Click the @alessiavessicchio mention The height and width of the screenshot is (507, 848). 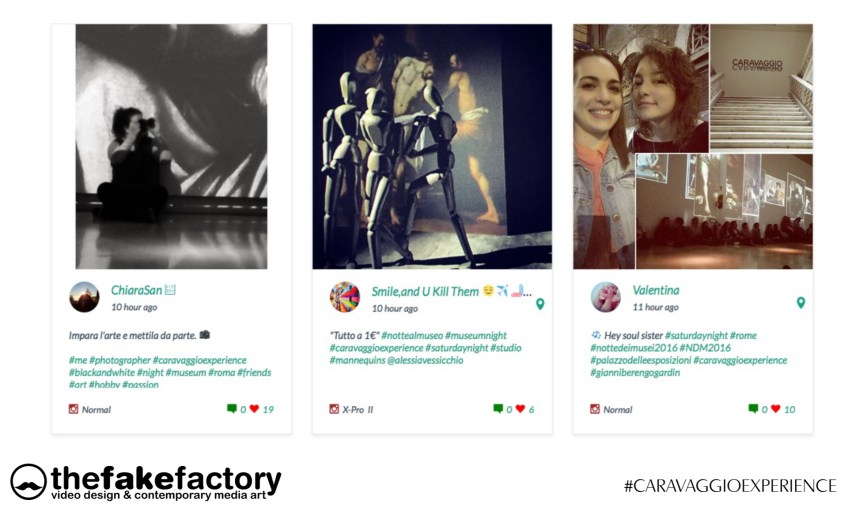pos(425,360)
